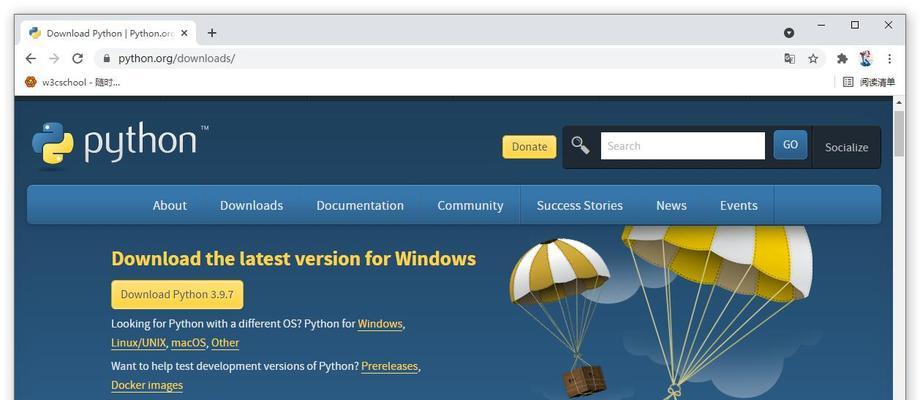Click the padlock site security icon
This screenshot has height=400, width=920.
pyautogui.click(x=106, y=58)
